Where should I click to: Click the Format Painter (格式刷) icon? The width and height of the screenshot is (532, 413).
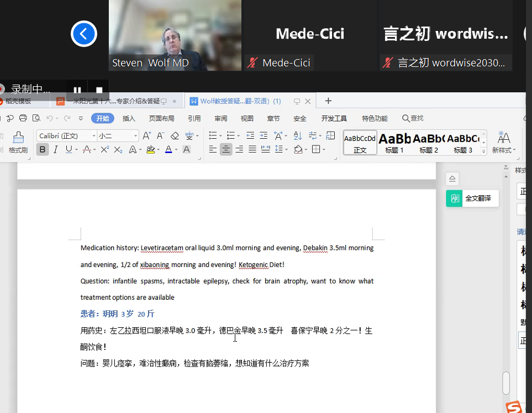click(18, 142)
